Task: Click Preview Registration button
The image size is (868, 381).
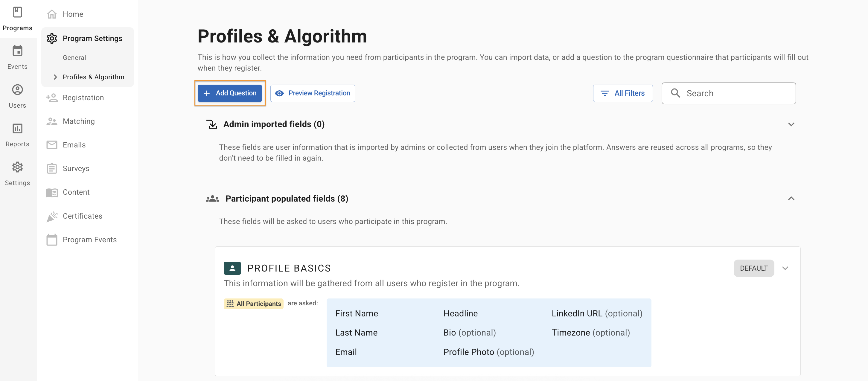Action: (312, 93)
